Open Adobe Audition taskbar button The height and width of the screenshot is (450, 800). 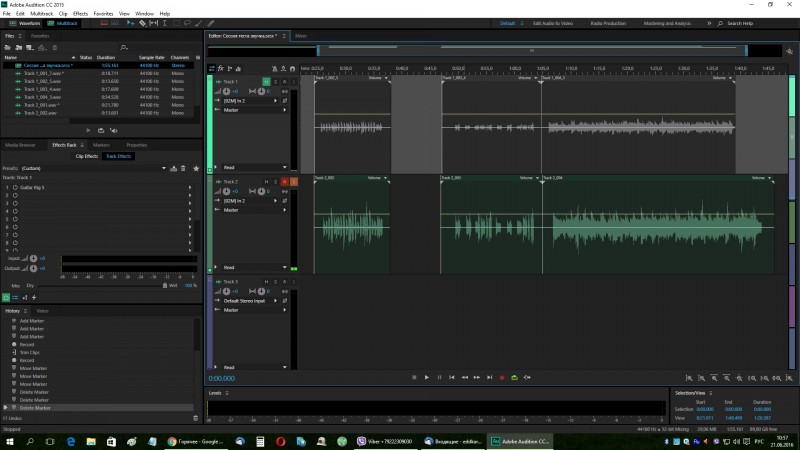[x=520, y=441]
